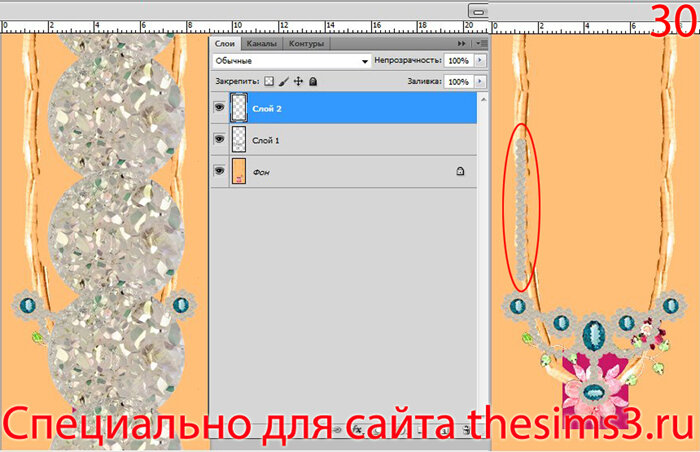Expand the Заливка fill slider arrow
Viewport: 700px width, 452px height.
(x=480, y=81)
